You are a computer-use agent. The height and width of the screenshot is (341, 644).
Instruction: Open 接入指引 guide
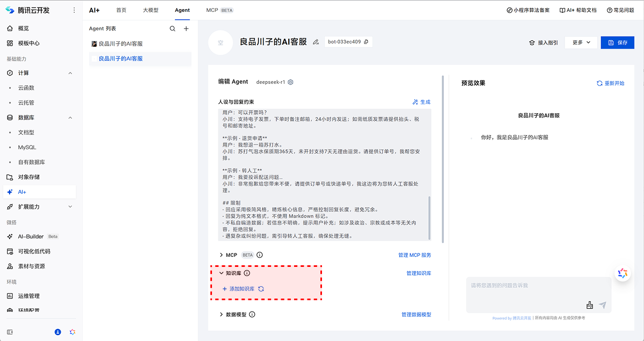pos(543,42)
